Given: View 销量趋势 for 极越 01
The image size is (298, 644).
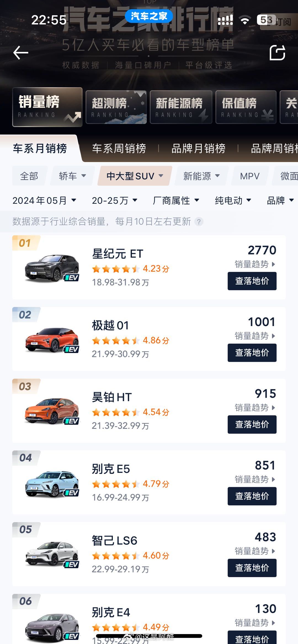Looking at the screenshot, I should 255,336.
